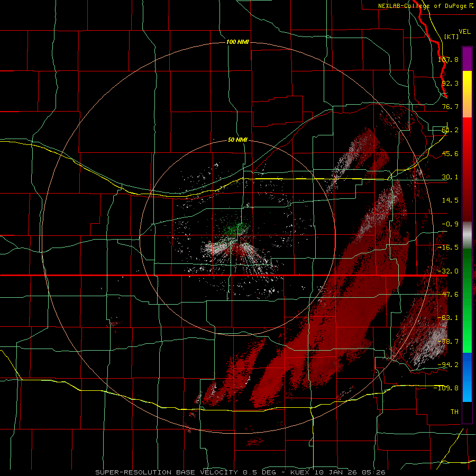This screenshot has height=476, width=476.
Task: Click the 92.3 velocity scale value
Action: pos(450,83)
